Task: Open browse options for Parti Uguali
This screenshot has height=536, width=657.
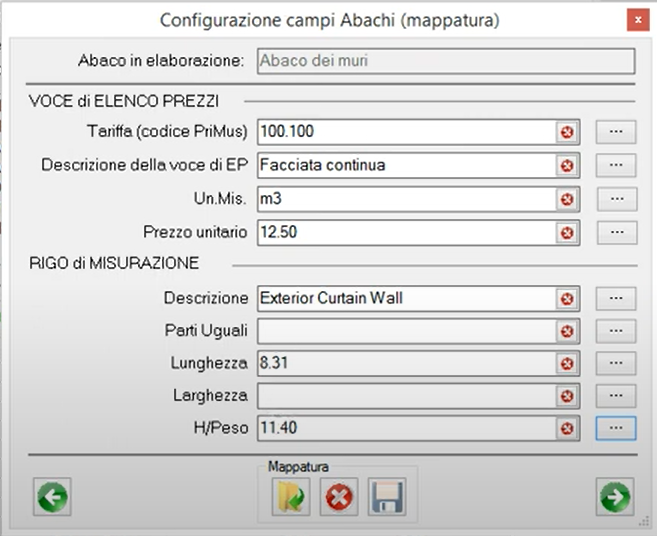Action: (x=616, y=330)
